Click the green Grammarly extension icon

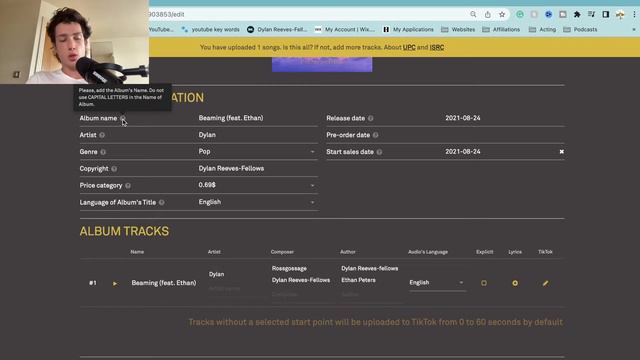(520, 14)
